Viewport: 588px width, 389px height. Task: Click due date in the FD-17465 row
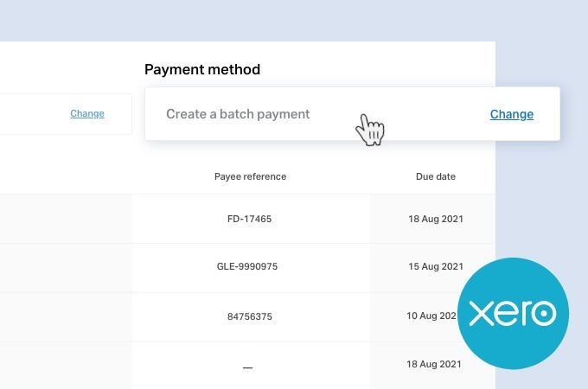436,219
